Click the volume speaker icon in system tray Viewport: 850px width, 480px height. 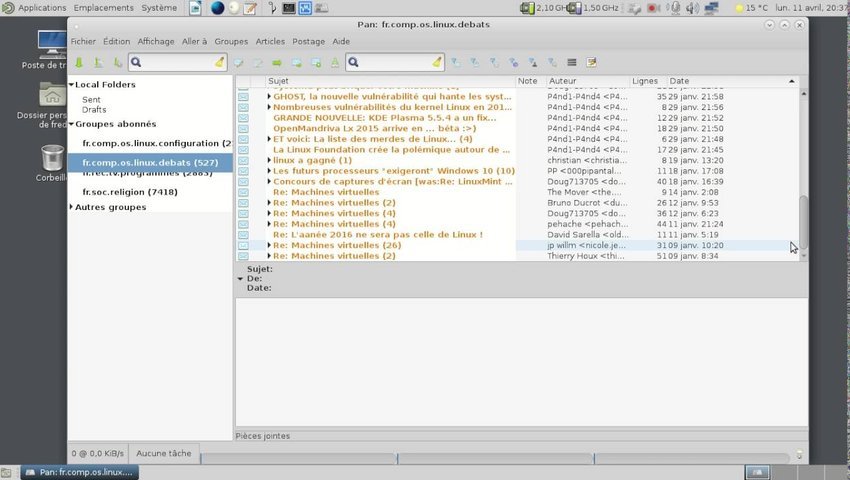pos(692,8)
